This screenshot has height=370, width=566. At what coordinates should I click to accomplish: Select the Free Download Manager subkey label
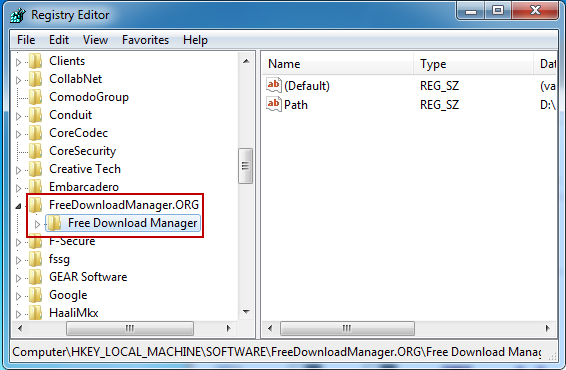pyautogui.click(x=132, y=223)
